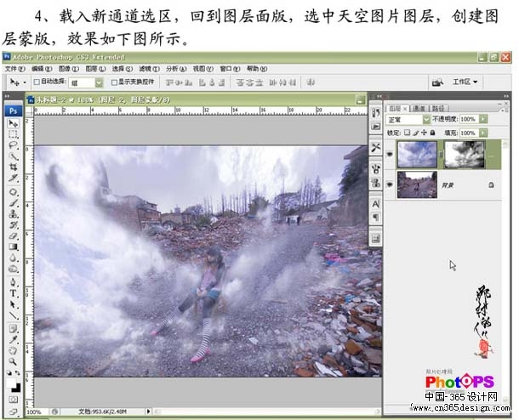
Task: Open the blend mode dropdown showing Normal
Action: [x=426, y=119]
